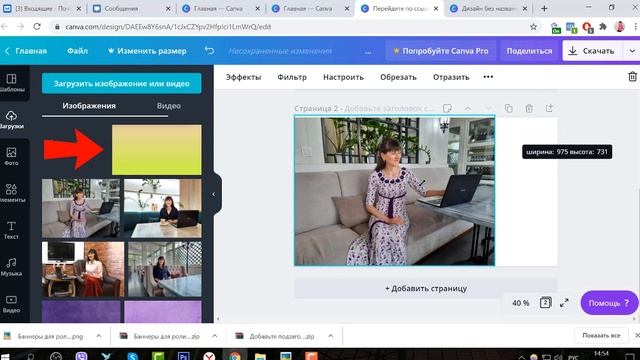Open Skype from Windows taskbar
This screenshot has width=640, height=360.
[132, 356]
